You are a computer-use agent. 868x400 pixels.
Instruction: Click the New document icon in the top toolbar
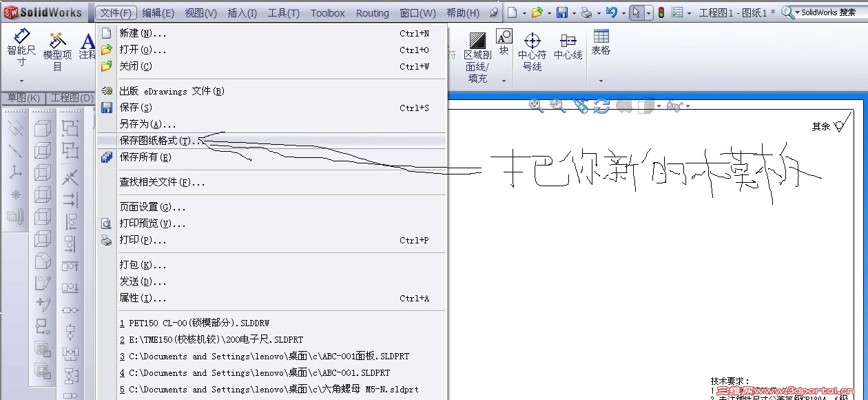(511, 12)
